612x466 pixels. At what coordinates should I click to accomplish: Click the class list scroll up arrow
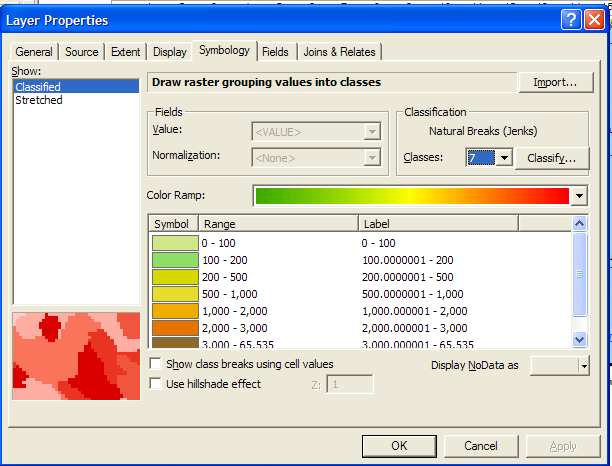pyautogui.click(x=579, y=223)
